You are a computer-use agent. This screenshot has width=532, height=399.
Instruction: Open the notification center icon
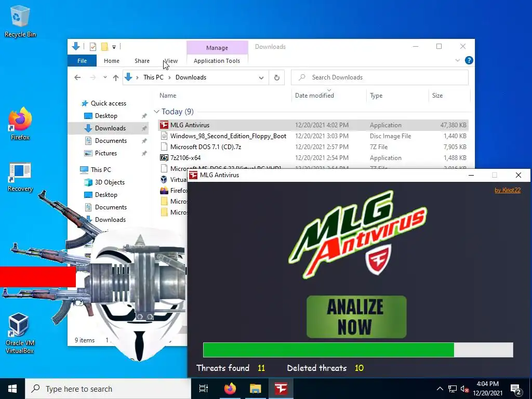[x=516, y=389]
